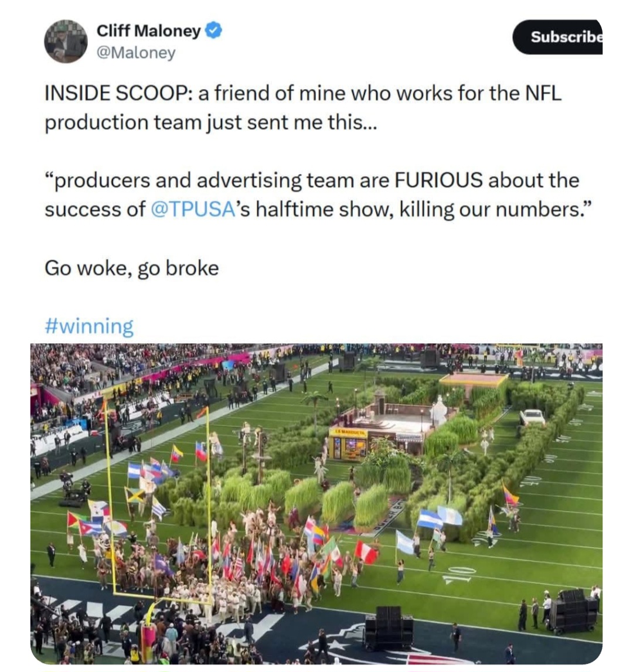Viewport: 633px width, 672px height.
Task: Open the #winning hashtag
Action: pyautogui.click(x=89, y=326)
